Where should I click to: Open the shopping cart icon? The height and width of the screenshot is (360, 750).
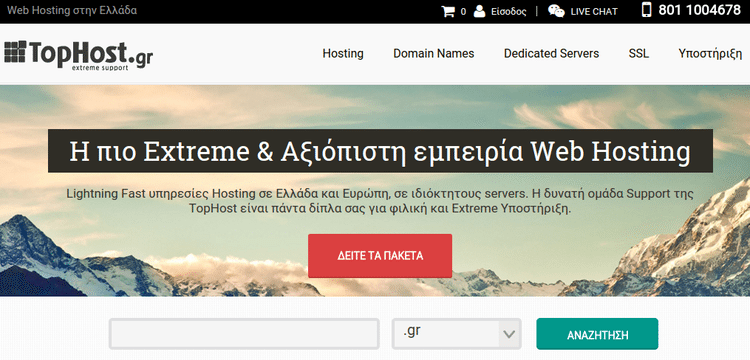[x=448, y=11]
